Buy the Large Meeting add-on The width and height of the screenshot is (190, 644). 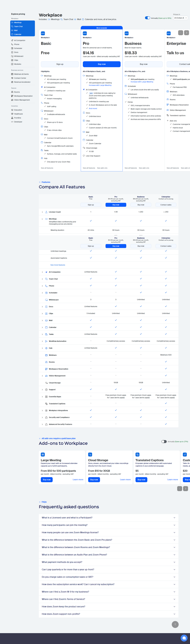pyautogui.click(x=47, y=480)
